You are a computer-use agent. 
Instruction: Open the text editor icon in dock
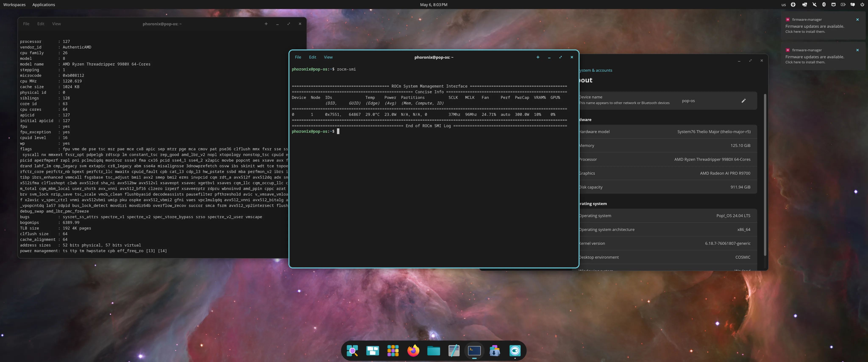click(x=454, y=351)
